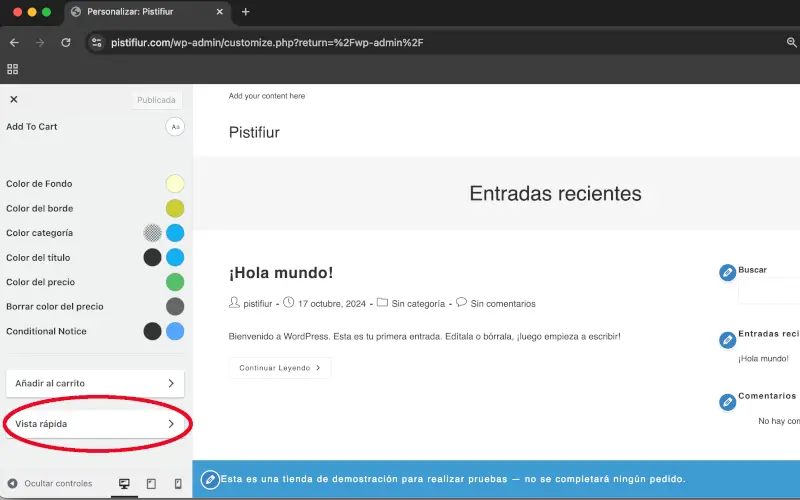Switch to tablet preview device

tap(151, 484)
